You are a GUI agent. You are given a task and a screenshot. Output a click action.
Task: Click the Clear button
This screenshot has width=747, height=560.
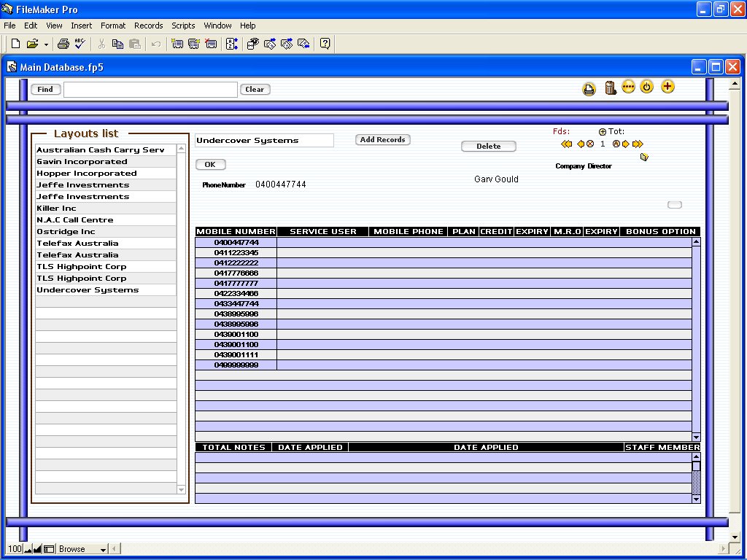point(255,89)
